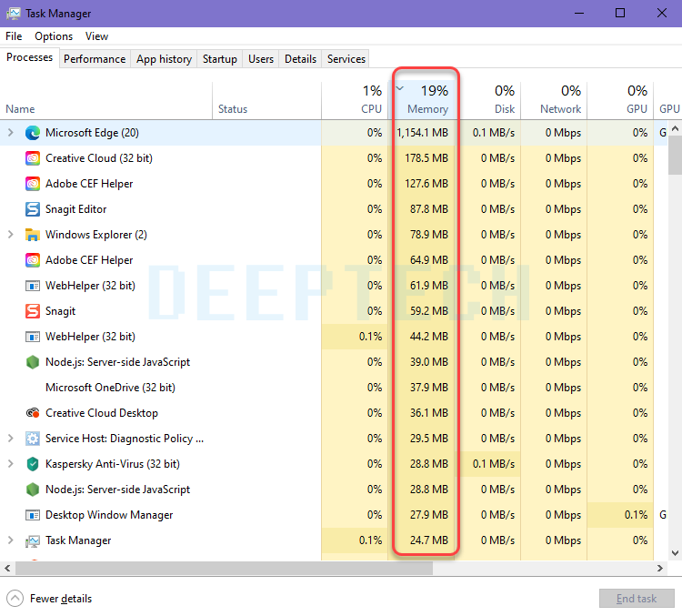This screenshot has height=616, width=682.
Task: Click the 61.9 MB WebHelper icon
Action: coord(33,286)
